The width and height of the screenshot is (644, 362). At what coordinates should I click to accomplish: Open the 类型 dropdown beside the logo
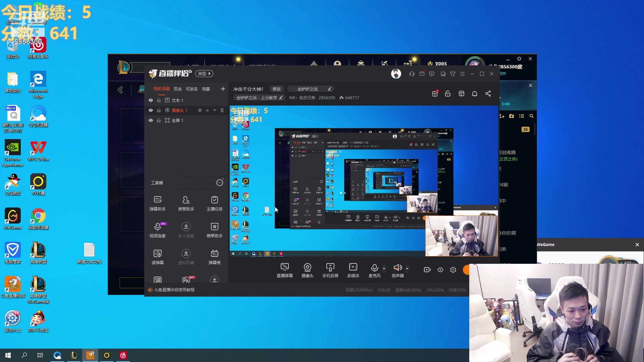[x=204, y=73]
